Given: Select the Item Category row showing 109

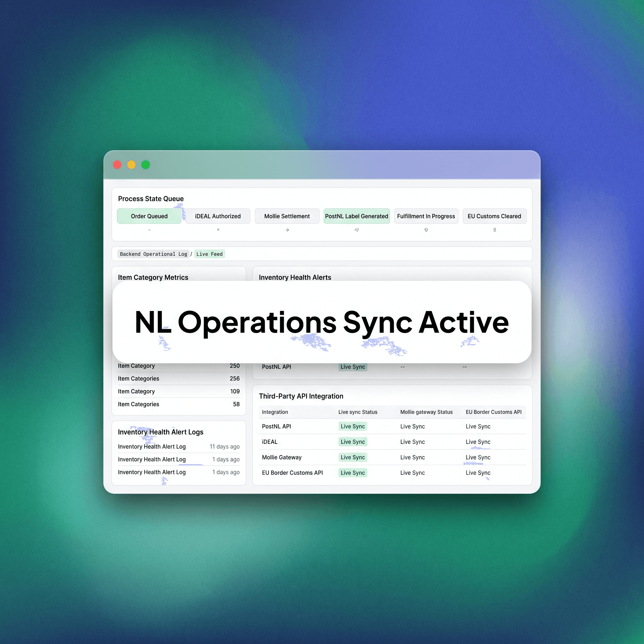Looking at the screenshot, I should click(x=179, y=391).
